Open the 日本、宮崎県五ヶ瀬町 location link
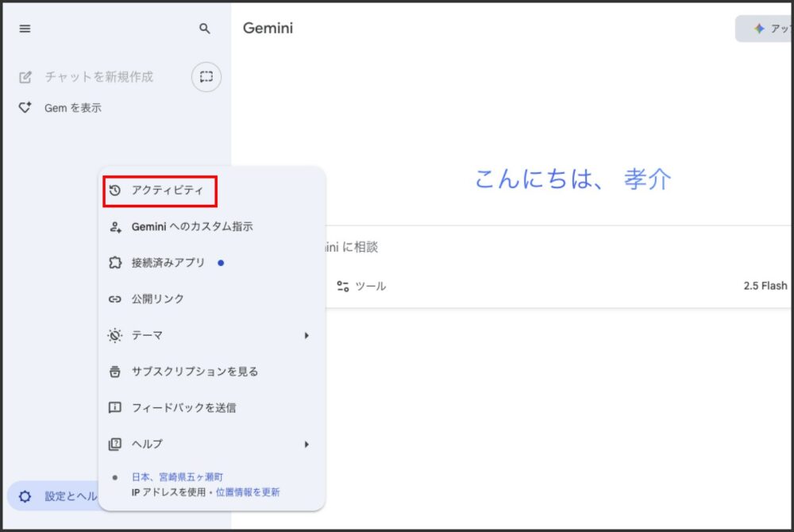Image resolution: width=794 pixels, height=532 pixels. 177,477
